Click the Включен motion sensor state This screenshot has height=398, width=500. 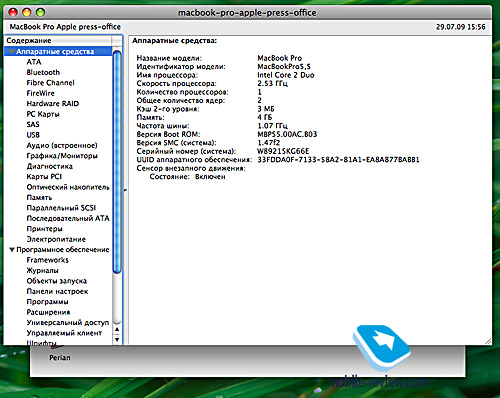(210, 177)
